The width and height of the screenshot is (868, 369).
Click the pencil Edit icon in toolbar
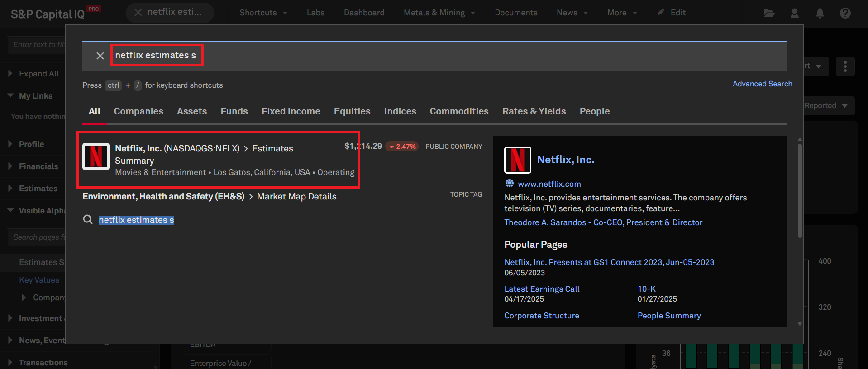(661, 13)
